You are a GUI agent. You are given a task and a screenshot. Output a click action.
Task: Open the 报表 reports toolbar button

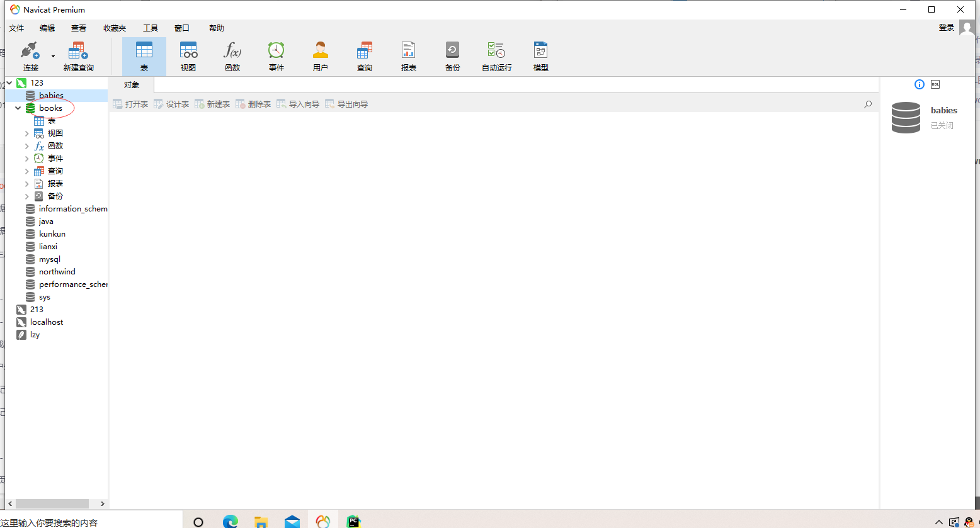point(409,57)
